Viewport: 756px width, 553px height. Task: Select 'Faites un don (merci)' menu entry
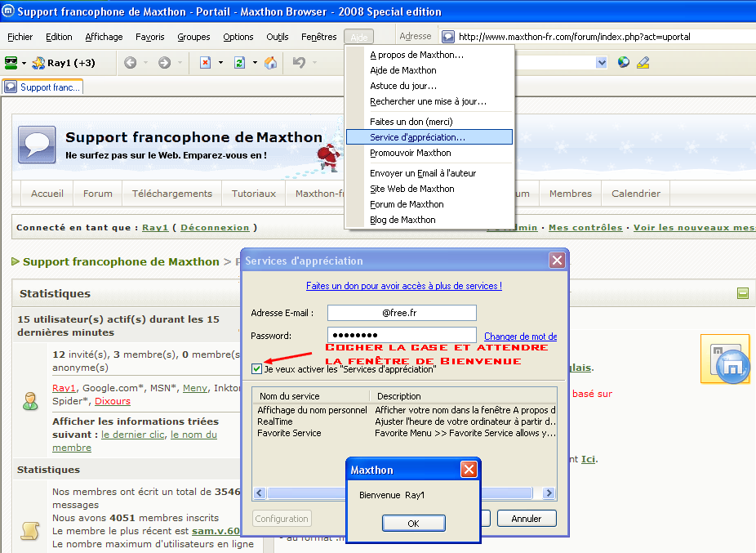(429, 122)
